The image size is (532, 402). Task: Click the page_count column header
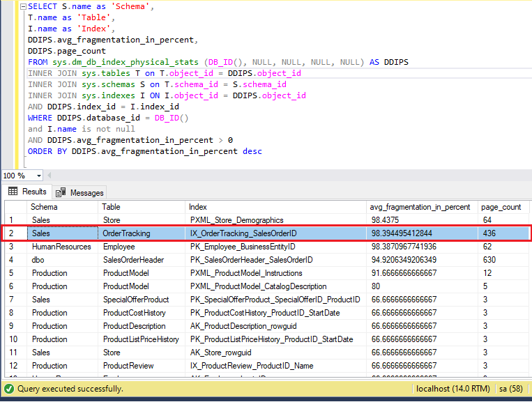(x=503, y=207)
